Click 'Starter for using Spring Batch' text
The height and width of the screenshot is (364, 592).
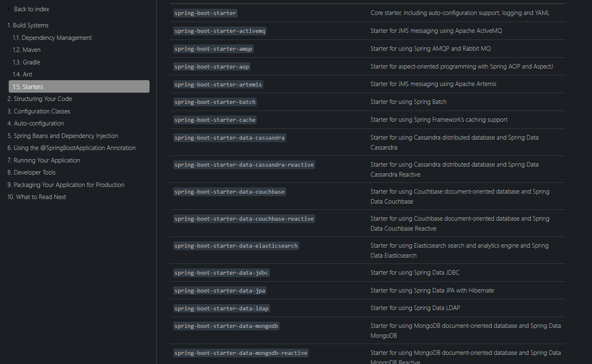408,102
